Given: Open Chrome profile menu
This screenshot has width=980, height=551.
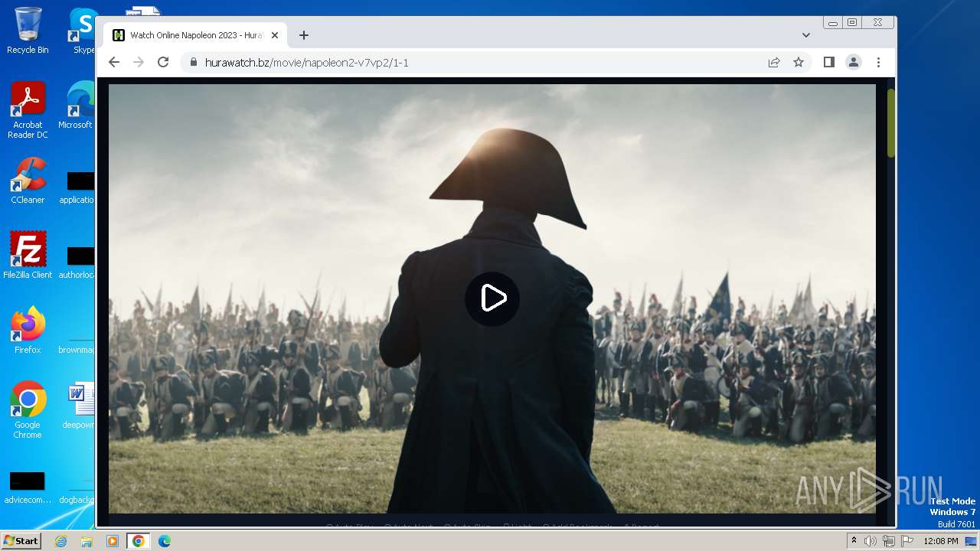Looking at the screenshot, I should click(853, 62).
